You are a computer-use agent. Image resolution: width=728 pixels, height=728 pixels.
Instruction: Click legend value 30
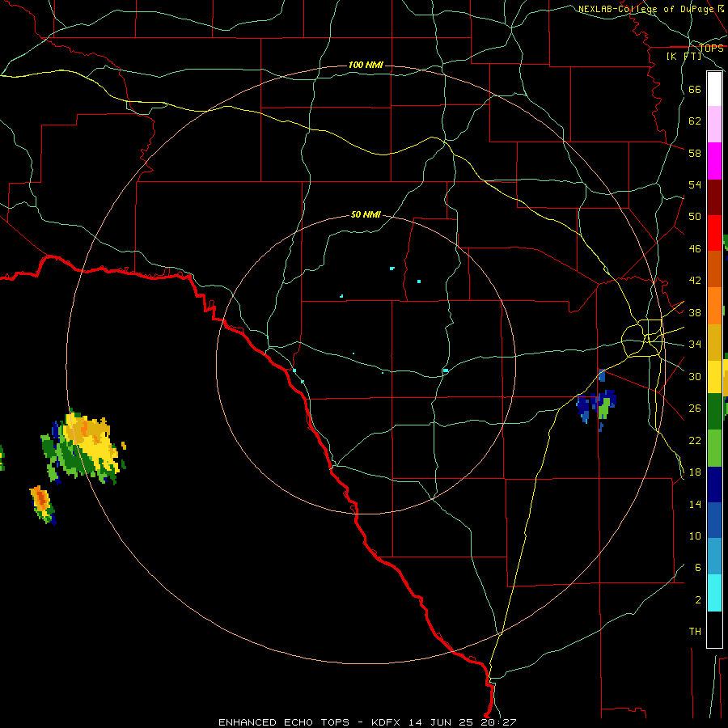[695, 376]
